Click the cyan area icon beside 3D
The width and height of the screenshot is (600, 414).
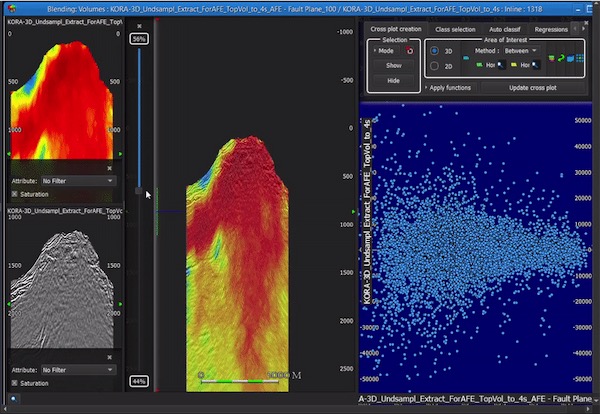(466, 58)
